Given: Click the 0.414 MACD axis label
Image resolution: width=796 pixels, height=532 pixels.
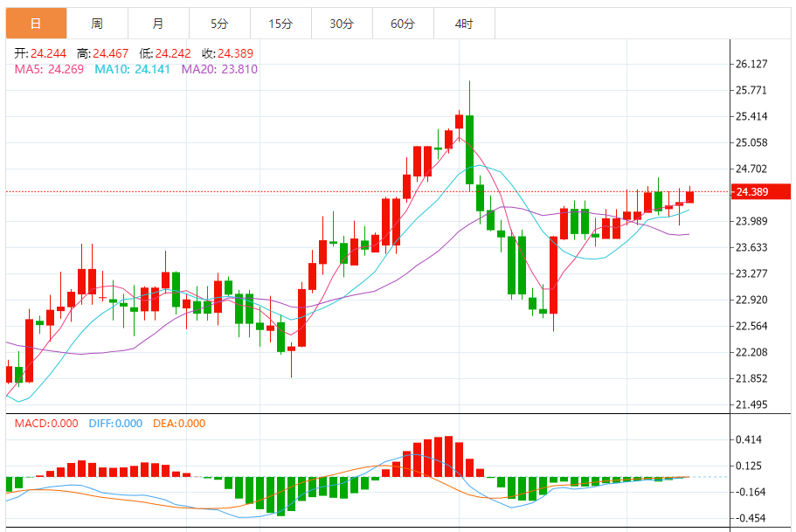Looking at the screenshot, I should pos(749,439).
